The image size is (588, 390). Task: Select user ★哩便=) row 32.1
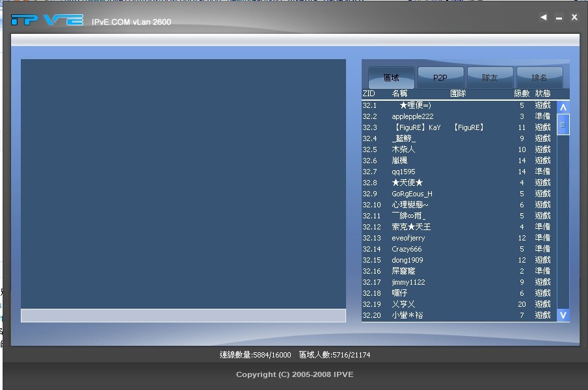459,105
